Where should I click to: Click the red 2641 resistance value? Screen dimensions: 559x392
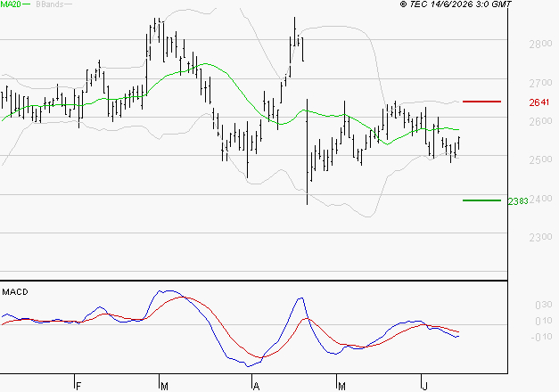coord(539,102)
